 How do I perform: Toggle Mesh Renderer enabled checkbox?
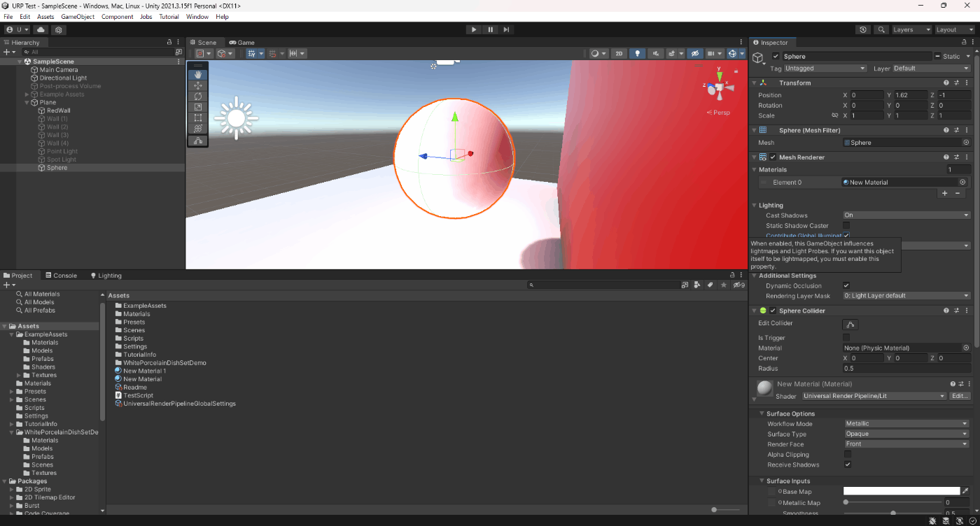pos(773,157)
